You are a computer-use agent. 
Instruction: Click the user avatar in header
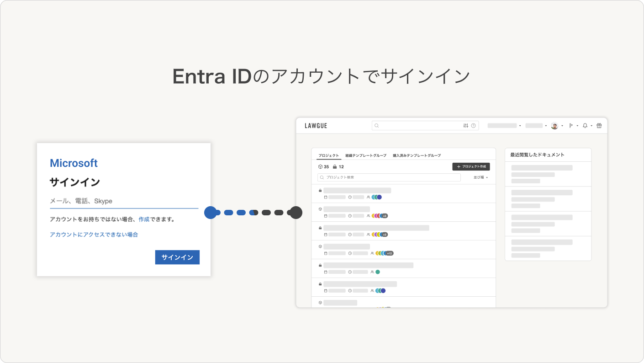click(x=554, y=126)
